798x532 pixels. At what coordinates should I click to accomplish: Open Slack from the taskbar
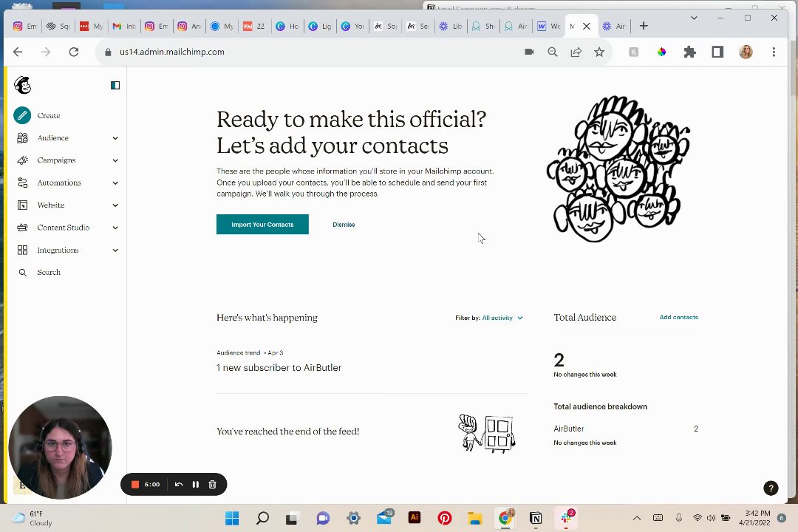pyautogui.click(x=566, y=518)
